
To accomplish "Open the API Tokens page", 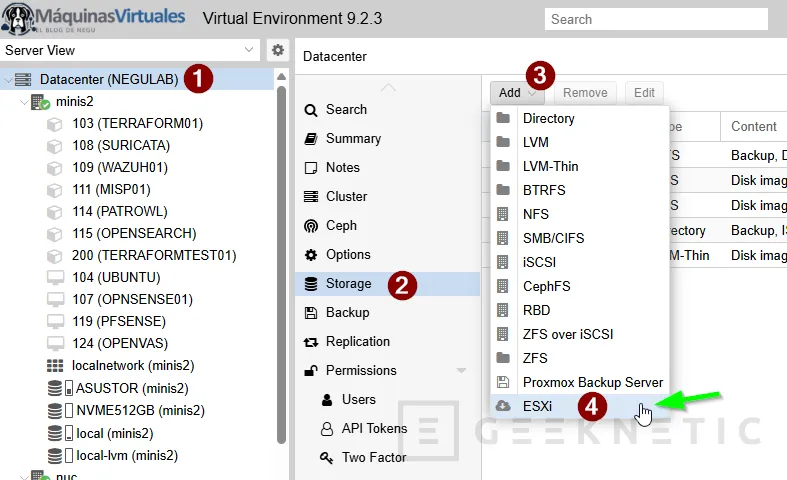I will (x=374, y=429).
